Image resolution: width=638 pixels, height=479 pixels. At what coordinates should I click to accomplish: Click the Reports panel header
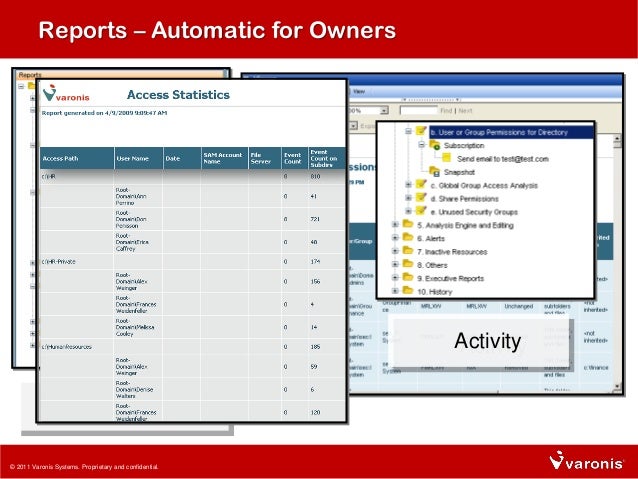click(122, 74)
